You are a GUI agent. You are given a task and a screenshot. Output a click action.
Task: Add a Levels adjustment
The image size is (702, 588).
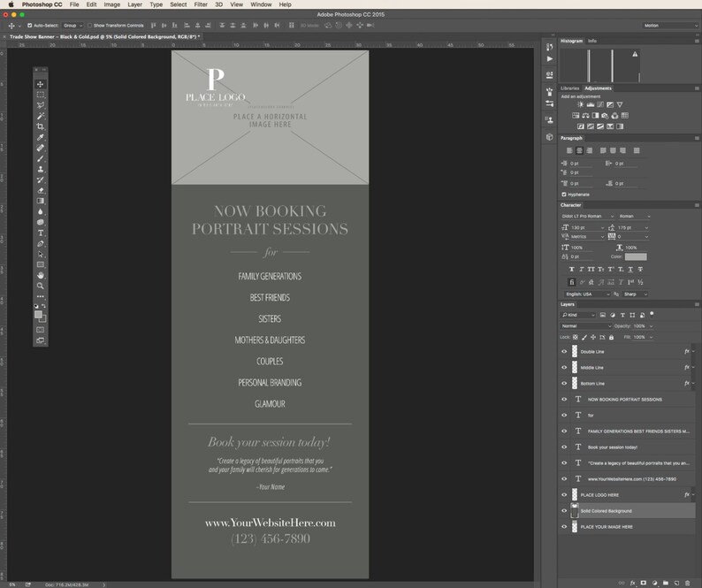pos(590,104)
